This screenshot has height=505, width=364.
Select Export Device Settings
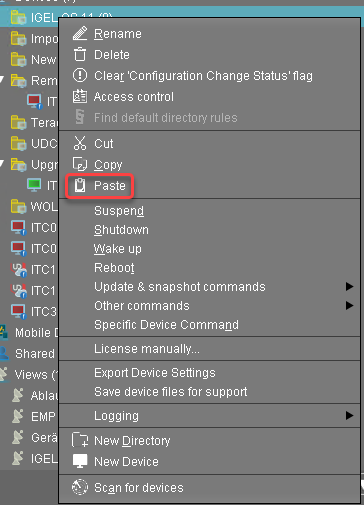(155, 373)
